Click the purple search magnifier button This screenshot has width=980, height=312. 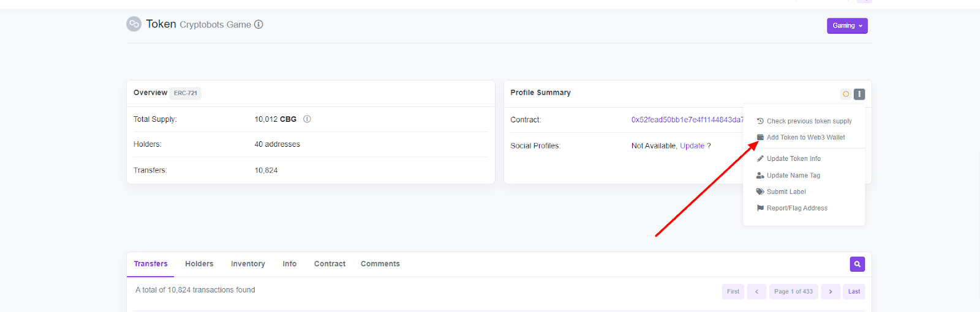click(x=858, y=264)
